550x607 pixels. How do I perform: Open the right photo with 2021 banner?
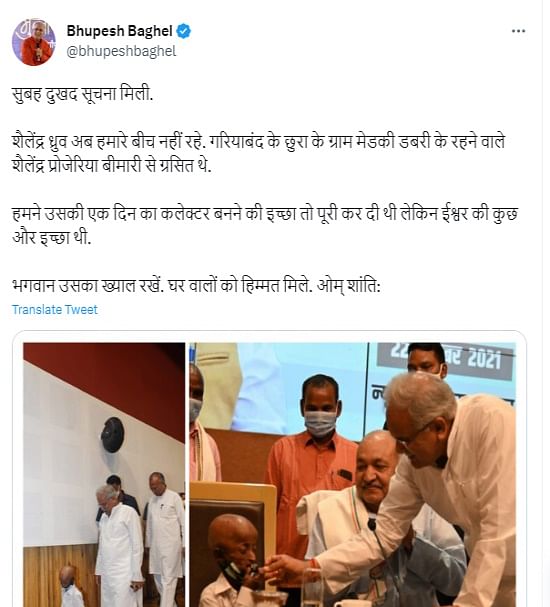352,475
